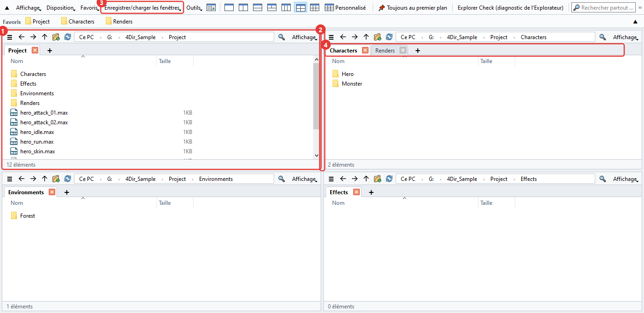Collapse the toolbar with the top-left triangle
This screenshot has height=313, width=644.
(x=7, y=8)
